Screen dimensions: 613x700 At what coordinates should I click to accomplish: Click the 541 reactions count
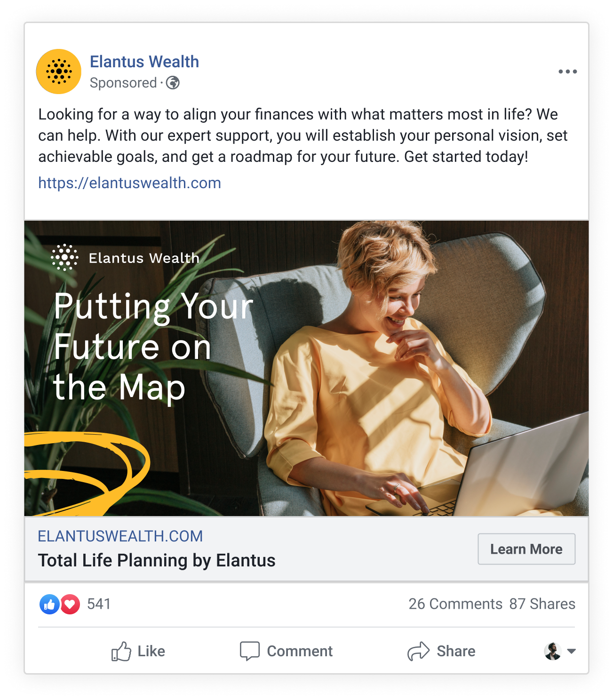coord(99,604)
